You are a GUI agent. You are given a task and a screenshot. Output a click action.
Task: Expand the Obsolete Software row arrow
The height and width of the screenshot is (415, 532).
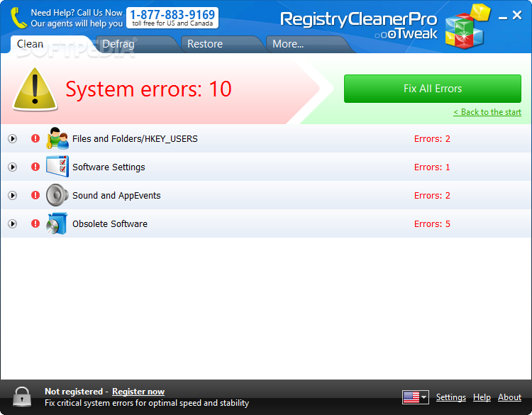tap(13, 223)
